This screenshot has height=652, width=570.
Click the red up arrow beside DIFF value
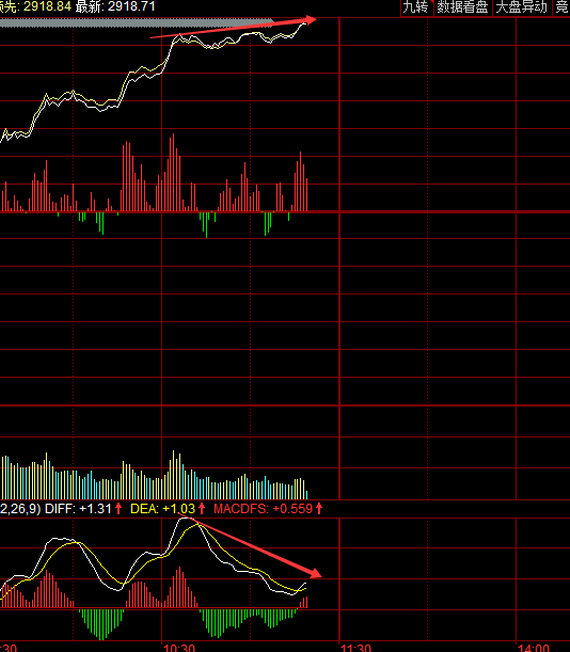[118, 509]
